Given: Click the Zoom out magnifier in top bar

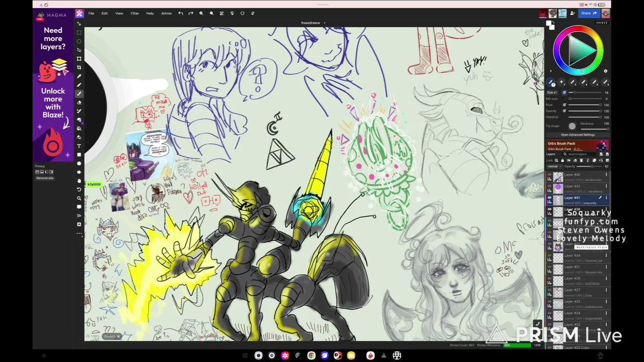Looking at the screenshot, I should tap(211, 13).
